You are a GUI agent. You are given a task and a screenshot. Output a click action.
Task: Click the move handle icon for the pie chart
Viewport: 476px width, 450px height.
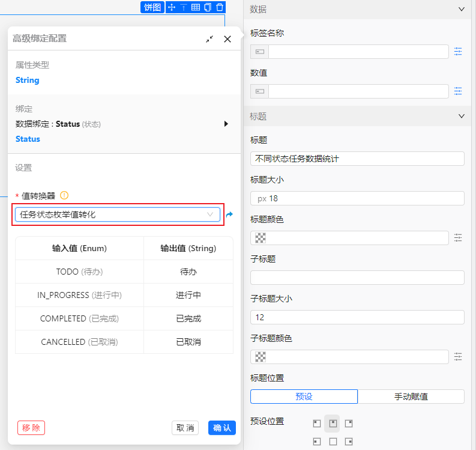click(172, 7)
